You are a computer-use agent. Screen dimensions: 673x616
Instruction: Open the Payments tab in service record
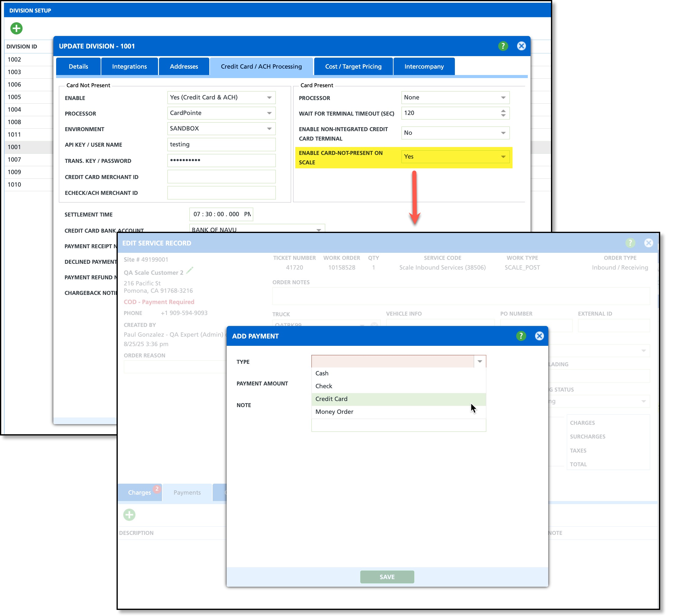tap(187, 492)
